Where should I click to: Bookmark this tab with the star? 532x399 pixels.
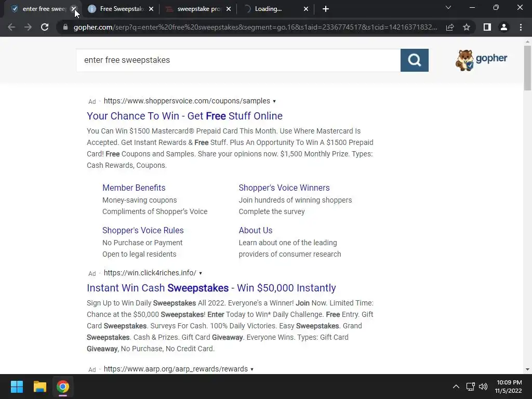click(467, 27)
